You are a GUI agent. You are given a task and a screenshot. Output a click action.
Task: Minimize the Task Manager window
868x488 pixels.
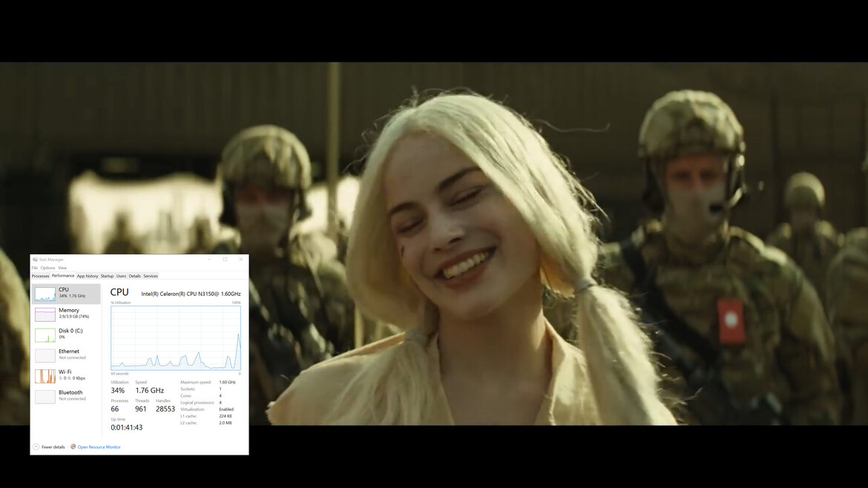pyautogui.click(x=210, y=260)
